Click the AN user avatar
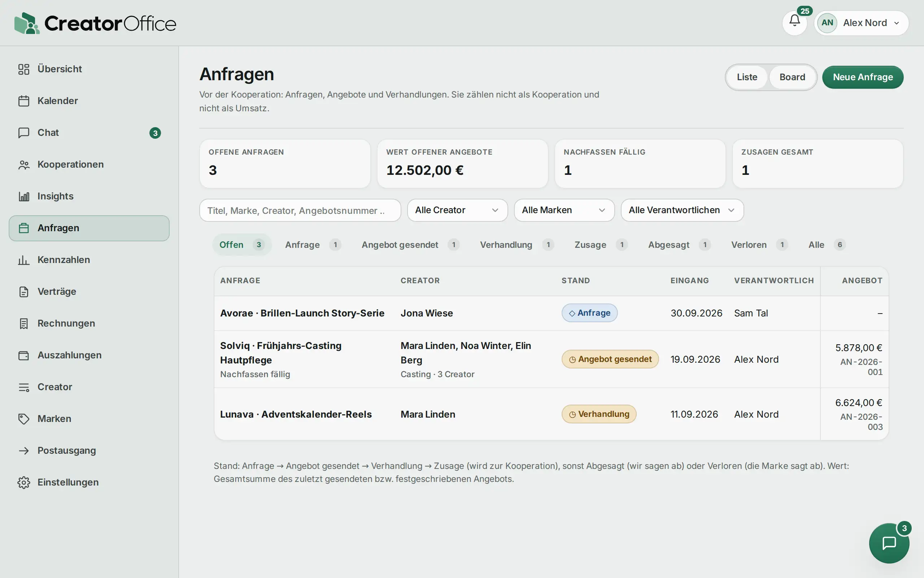This screenshot has width=924, height=578. pyautogui.click(x=827, y=22)
